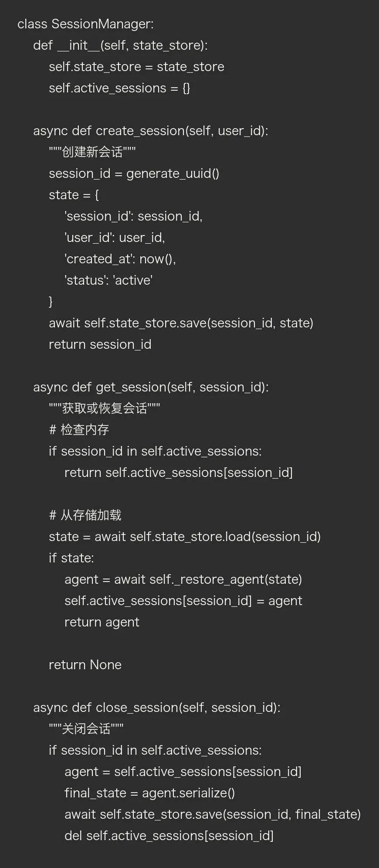Click the generate_uuid() call line
This screenshot has width=379, height=868.
click(x=134, y=174)
